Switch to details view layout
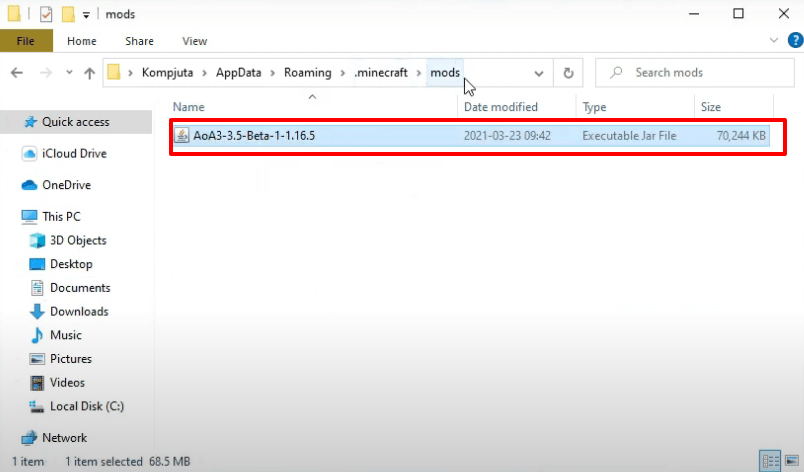The width and height of the screenshot is (804, 472). pos(770,461)
